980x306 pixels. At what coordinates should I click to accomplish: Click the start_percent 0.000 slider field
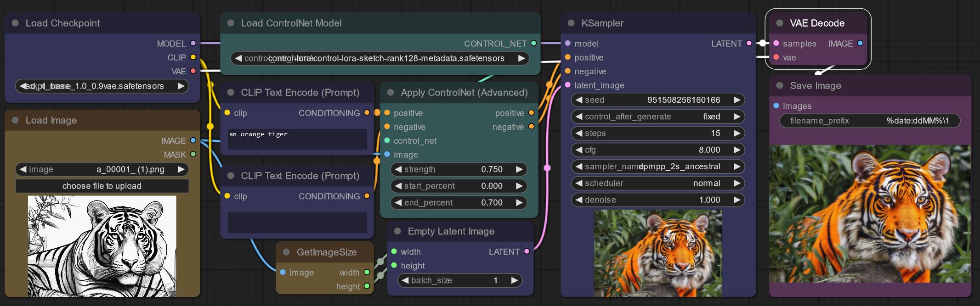pos(459,186)
